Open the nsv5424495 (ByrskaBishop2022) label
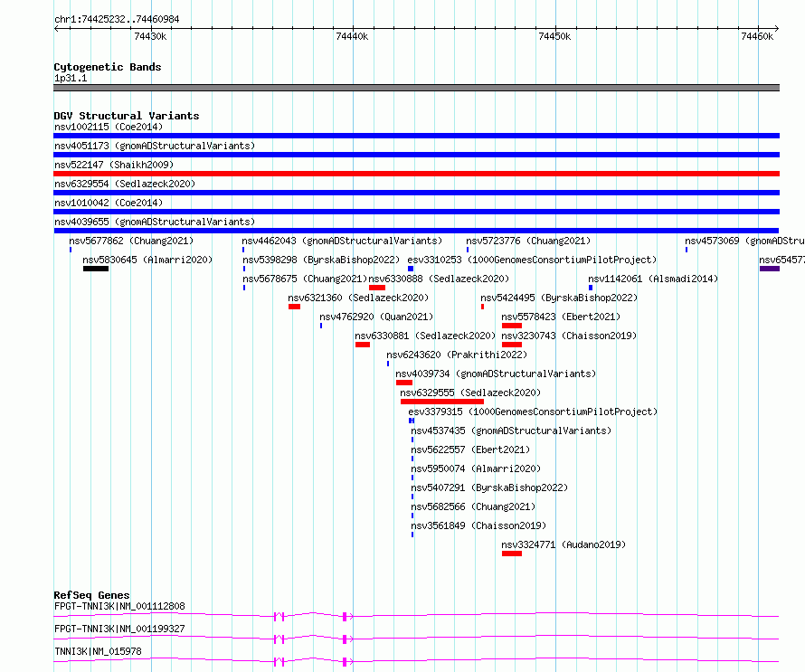Image resolution: width=805 pixels, height=672 pixels. click(x=559, y=298)
